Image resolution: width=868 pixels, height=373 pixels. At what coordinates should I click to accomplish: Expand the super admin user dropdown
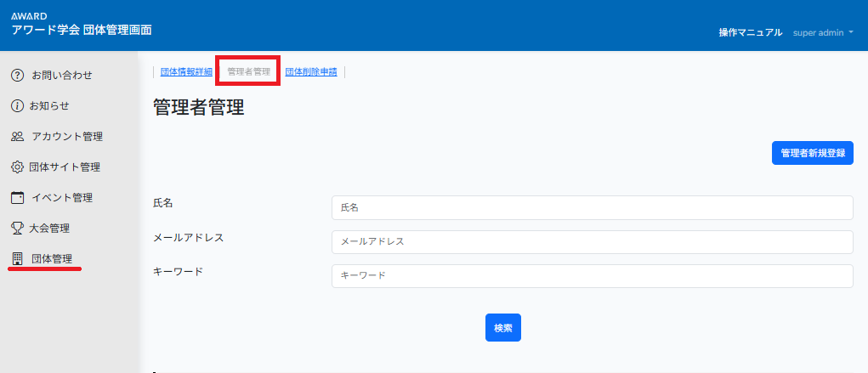click(823, 32)
